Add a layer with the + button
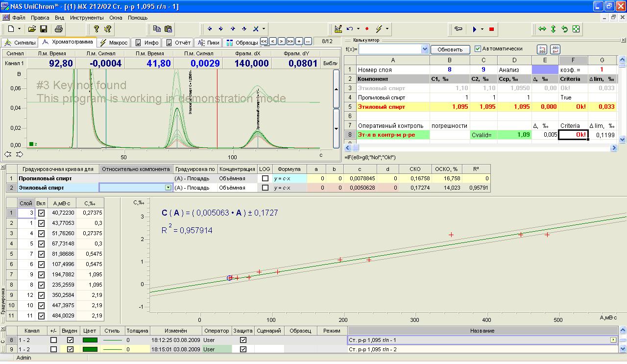627x364 pixels. click(x=299, y=42)
